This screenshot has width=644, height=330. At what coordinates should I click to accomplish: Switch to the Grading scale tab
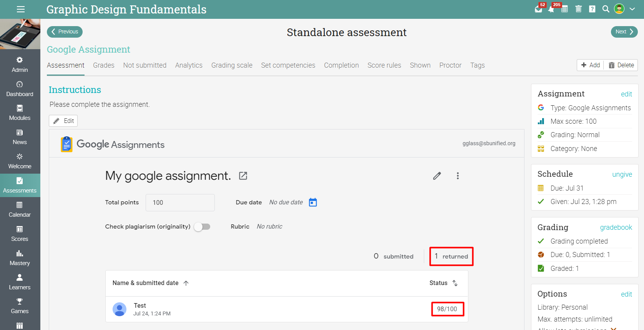tap(232, 65)
